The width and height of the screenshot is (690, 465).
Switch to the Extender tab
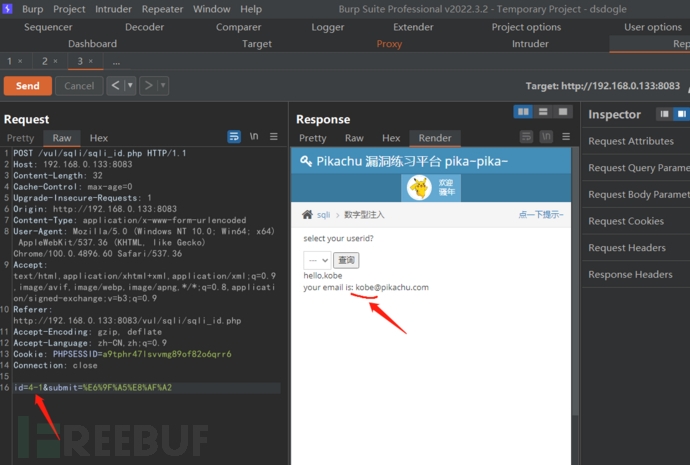(x=413, y=27)
